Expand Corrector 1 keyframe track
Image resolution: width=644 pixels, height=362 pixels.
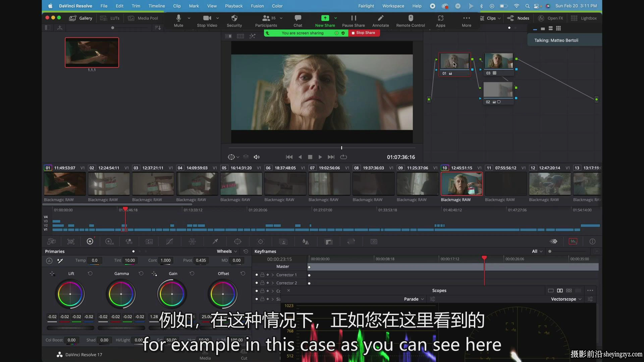273,275
